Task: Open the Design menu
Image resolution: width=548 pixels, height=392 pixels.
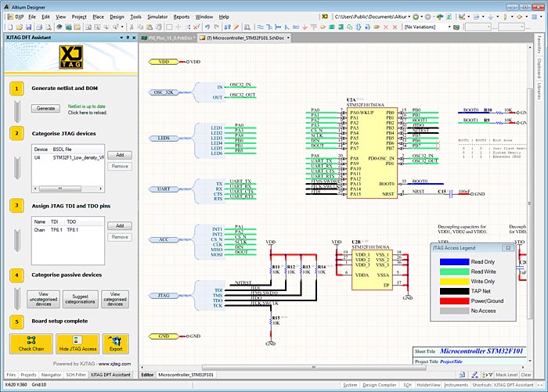Action: pyautogui.click(x=117, y=16)
